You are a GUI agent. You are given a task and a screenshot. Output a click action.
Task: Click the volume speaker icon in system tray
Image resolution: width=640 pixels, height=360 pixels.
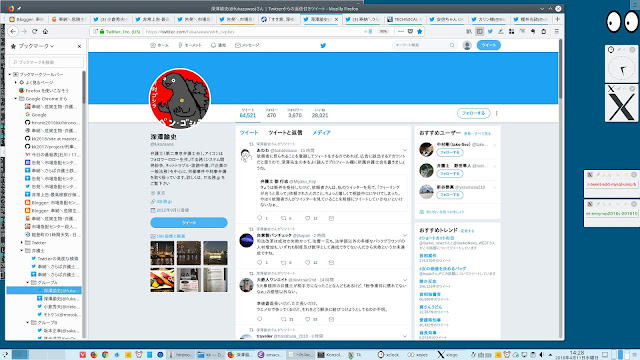click(541, 355)
